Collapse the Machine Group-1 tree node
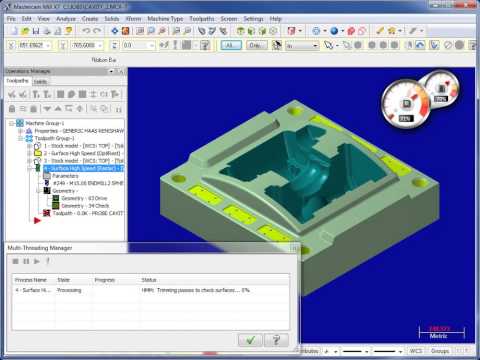Viewport: 480px width, 360px height. pos(12,123)
